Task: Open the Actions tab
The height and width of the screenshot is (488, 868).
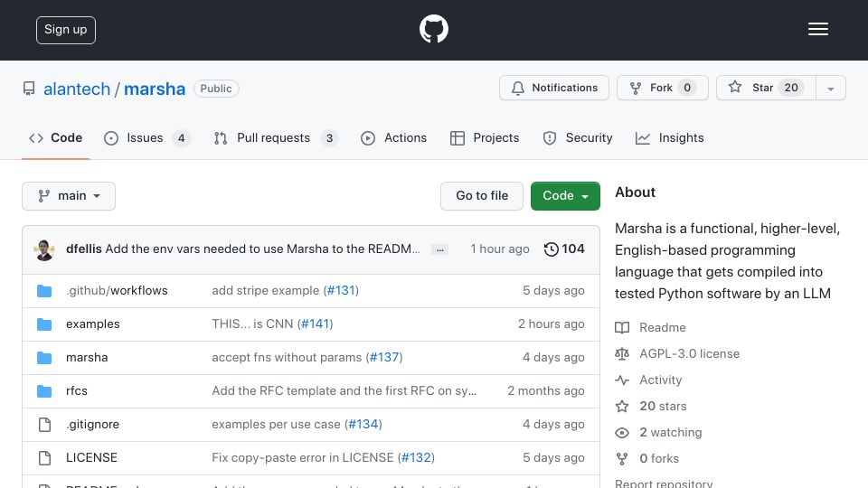Action: point(393,137)
